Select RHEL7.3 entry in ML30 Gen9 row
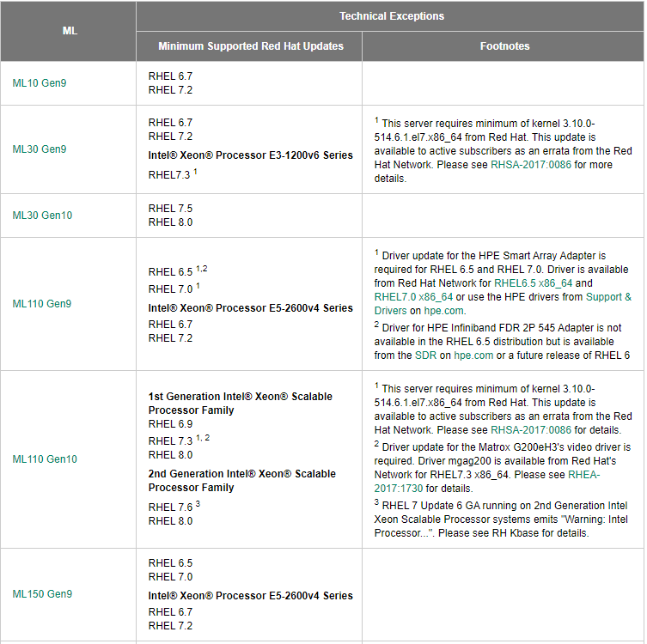This screenshot has width=647, height=644. 173,174
